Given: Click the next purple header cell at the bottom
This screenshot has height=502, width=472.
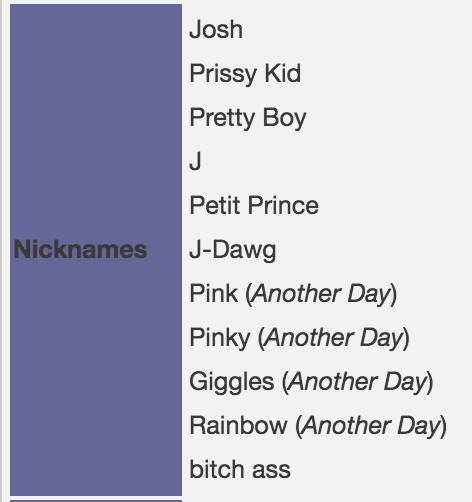Looking at the screenshot, I should (96, 501).
